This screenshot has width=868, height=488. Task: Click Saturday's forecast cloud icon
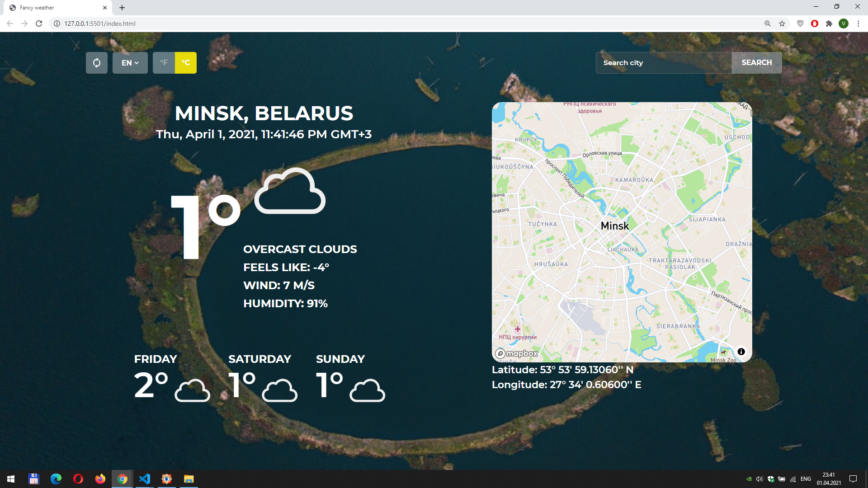click(x=279, y=390)
